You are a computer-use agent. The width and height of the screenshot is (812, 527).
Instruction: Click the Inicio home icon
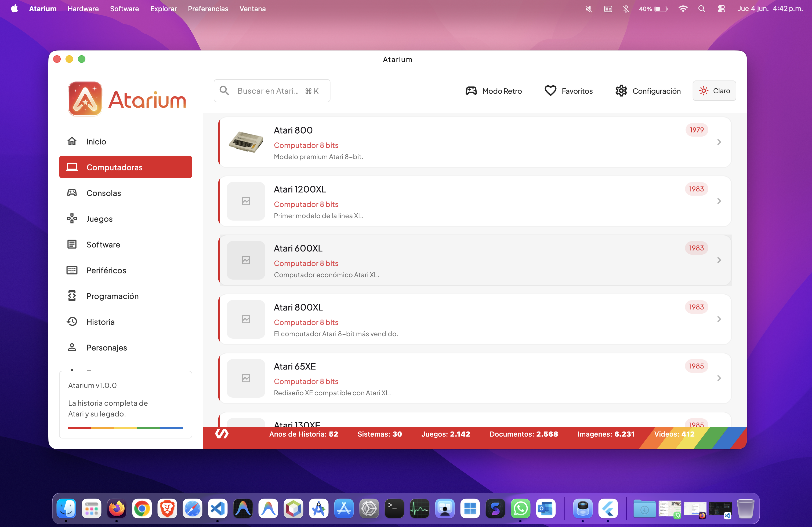[x=72, y=141]
